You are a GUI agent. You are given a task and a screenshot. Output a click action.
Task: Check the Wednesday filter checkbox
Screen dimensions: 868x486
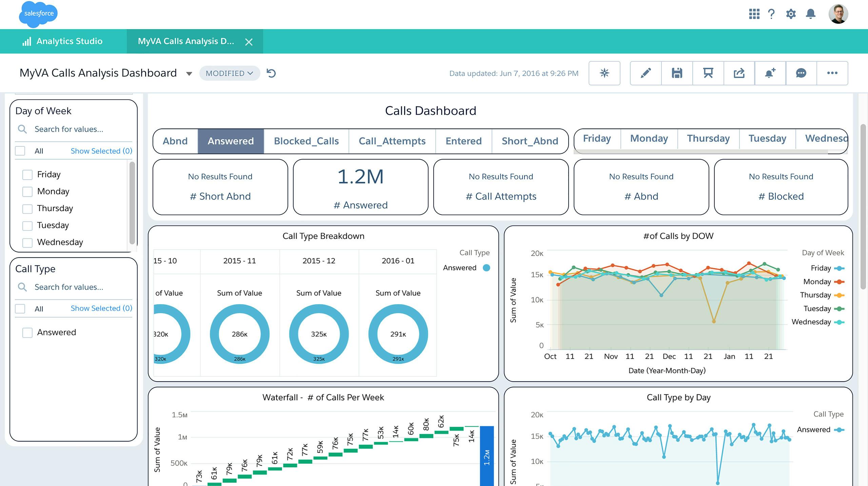[27, 242]
